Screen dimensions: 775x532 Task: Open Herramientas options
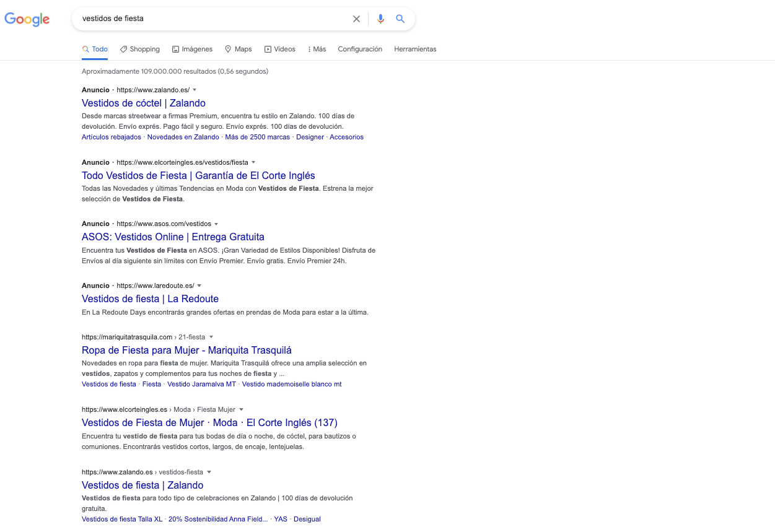tap(415, 49)
